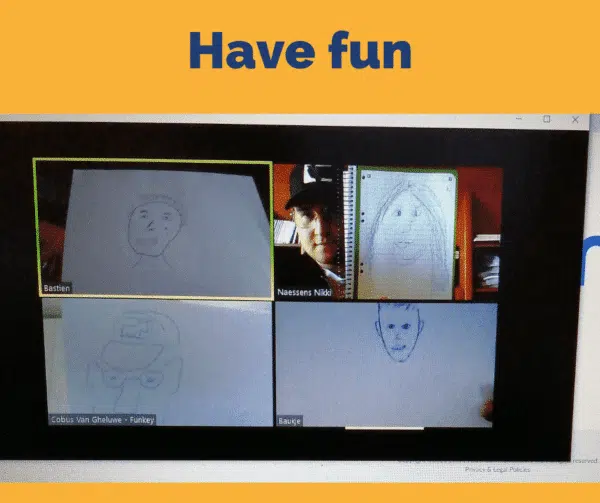Select Baukje's video tile
This screenshot has width=600, height=503.
coord(386,363)
